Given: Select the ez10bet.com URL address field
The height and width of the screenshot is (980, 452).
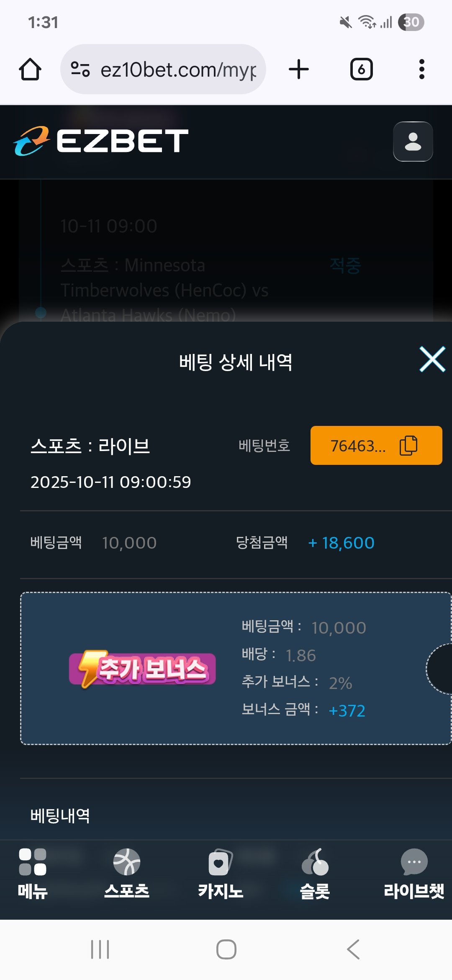Looking at the screenshot, I should [163, 69].
